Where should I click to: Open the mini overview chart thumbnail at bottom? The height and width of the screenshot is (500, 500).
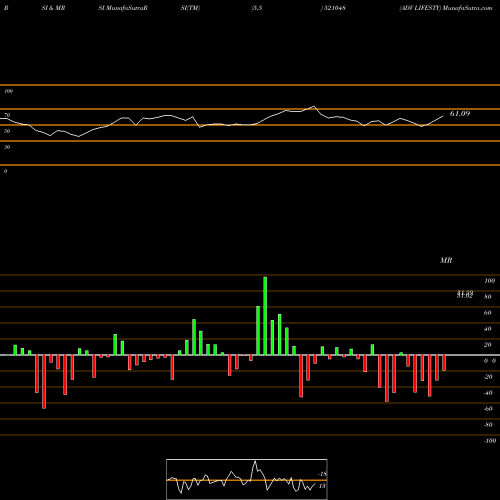point(247,479)
